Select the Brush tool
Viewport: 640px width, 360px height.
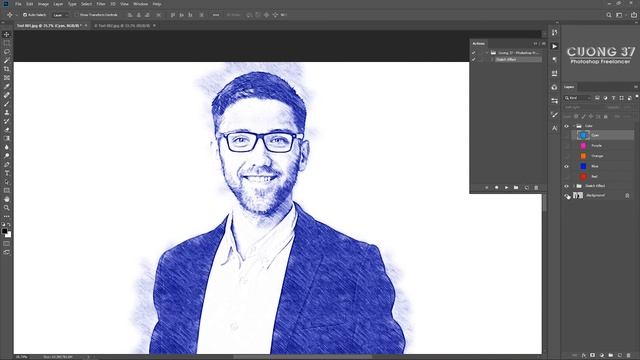point(7,104)
